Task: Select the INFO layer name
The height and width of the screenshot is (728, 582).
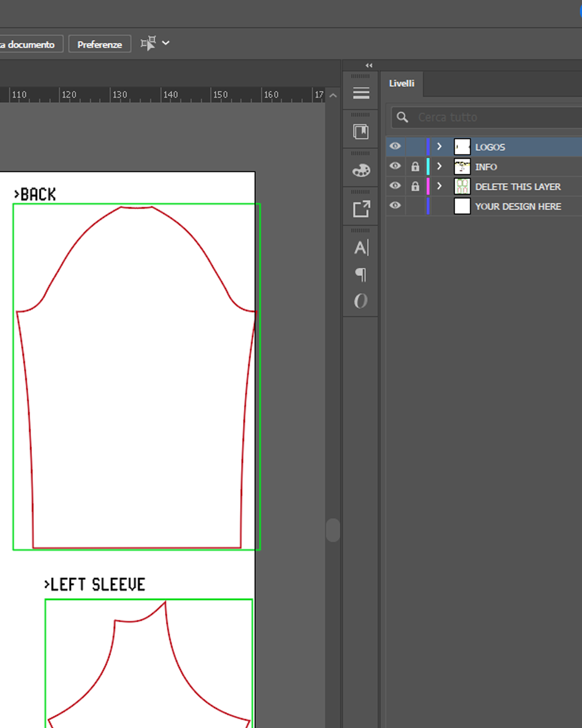Action: [486, 167]
